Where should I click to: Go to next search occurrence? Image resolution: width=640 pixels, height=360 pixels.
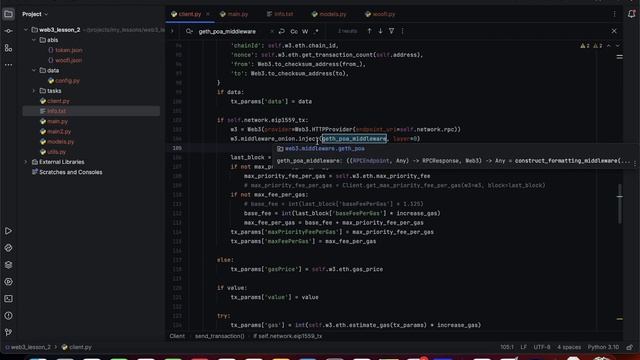pos(380,31)
